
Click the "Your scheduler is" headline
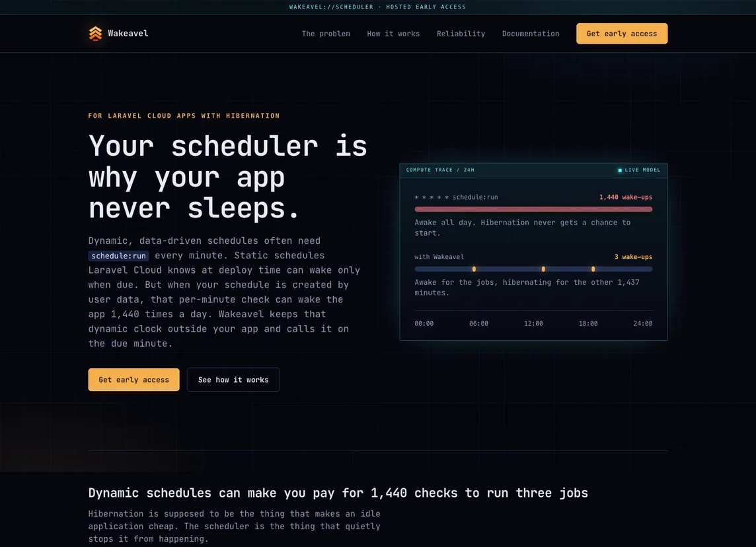pos(227,145)
